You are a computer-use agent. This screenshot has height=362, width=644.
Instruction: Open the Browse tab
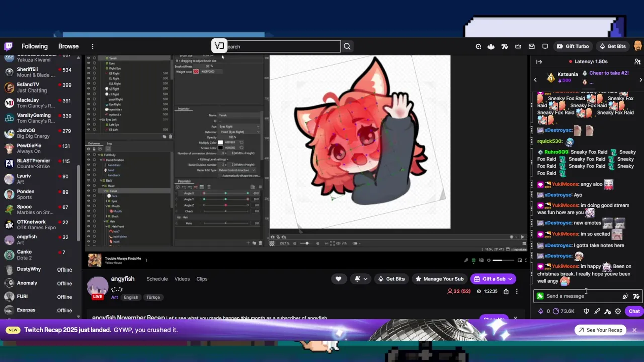[x=68, y=46]
